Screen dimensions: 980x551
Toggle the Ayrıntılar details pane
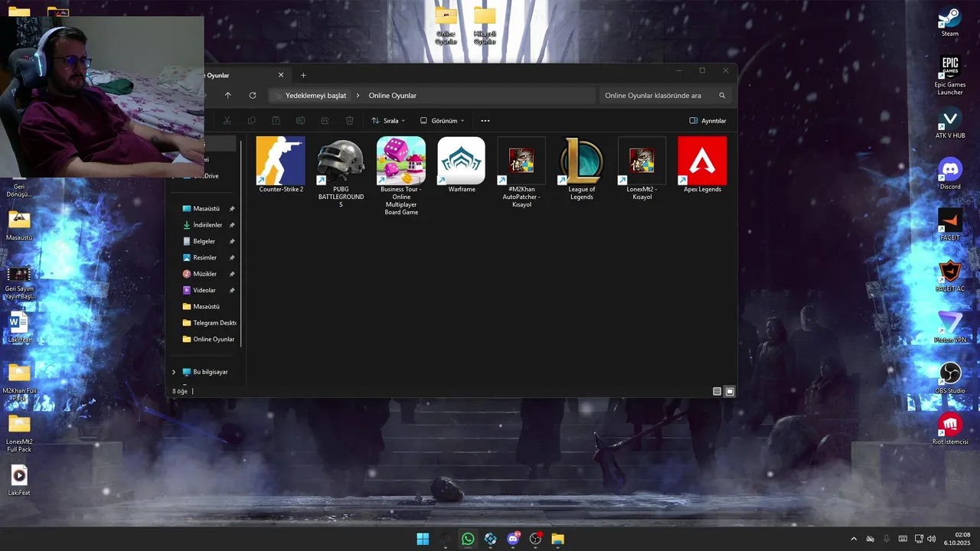click(x=707, y=120)
